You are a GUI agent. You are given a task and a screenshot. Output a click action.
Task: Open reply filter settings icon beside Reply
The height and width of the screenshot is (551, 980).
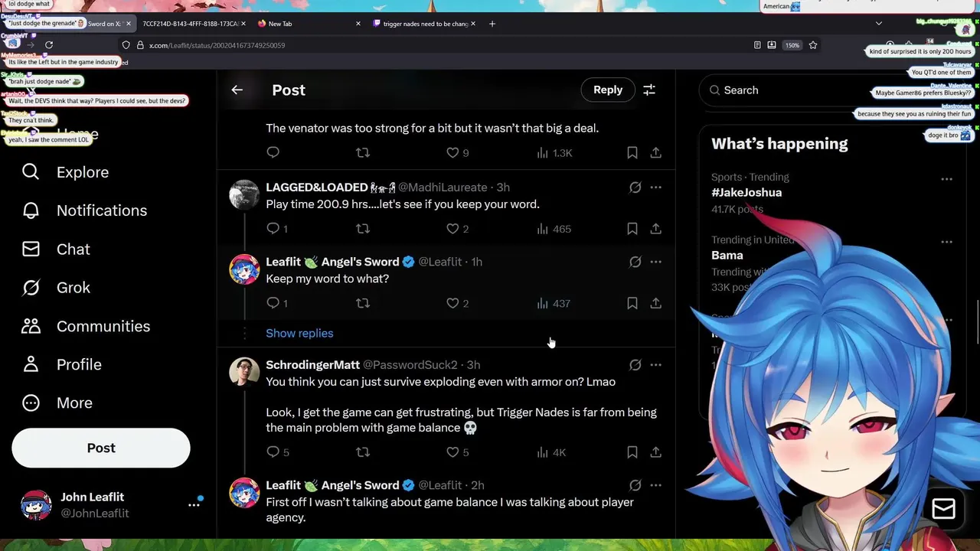coord(649,90)
